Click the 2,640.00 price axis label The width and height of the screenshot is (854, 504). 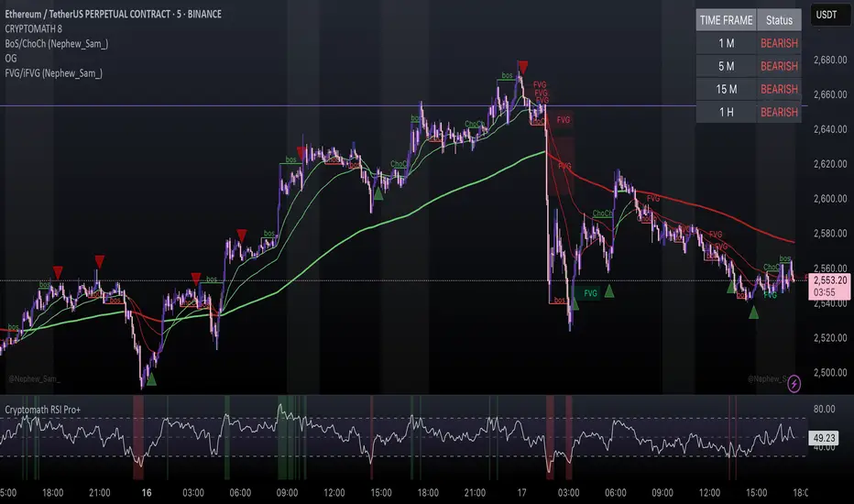tap(830, 129)
